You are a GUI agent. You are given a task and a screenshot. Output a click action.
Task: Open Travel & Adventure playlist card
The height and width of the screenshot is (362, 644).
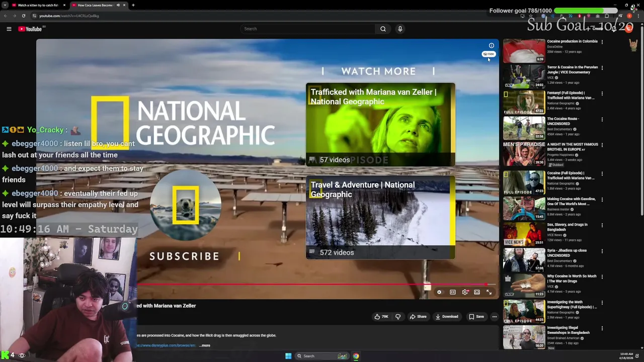[380, 217]
